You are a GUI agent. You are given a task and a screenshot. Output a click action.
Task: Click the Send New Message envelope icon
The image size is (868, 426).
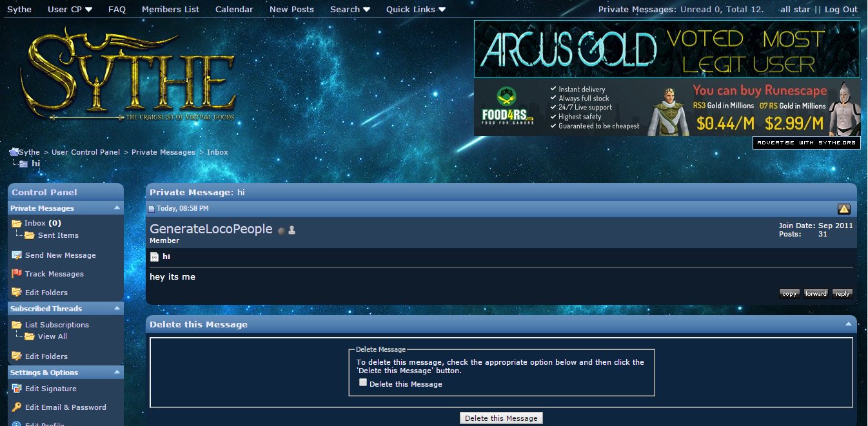pyautogui.click(x=17, y=255)
